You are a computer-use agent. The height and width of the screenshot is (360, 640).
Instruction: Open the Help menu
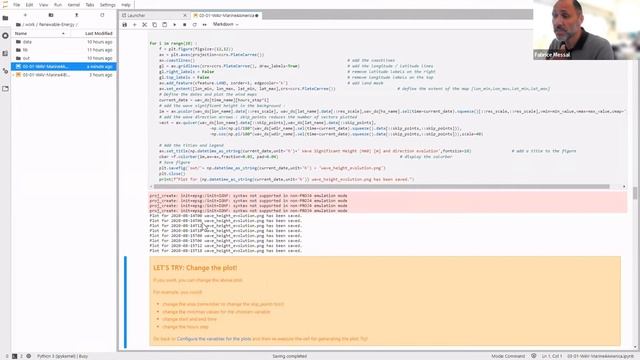pos(126,5)
